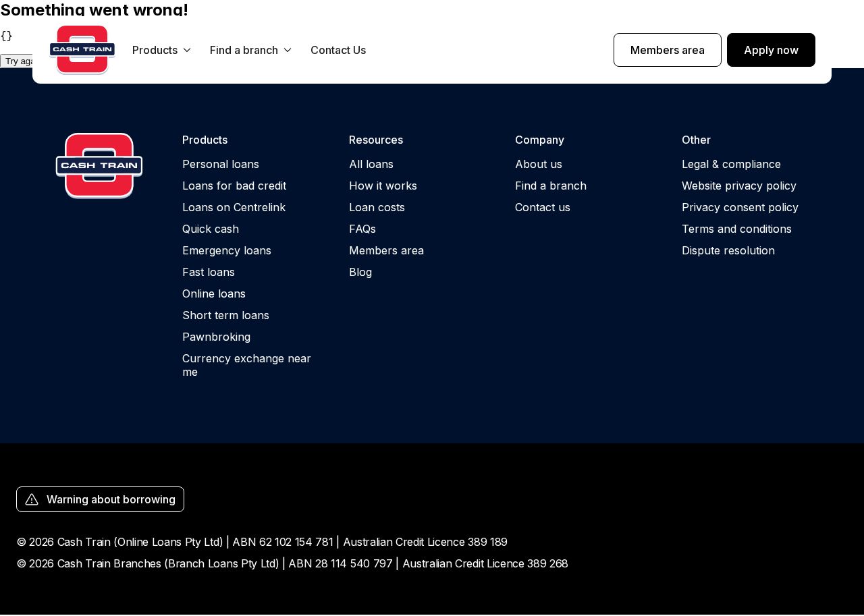The width and height of the screenshot is (864, 616).
Task: Open Loans on Centrelink link
Action: [x=234, y=207]
